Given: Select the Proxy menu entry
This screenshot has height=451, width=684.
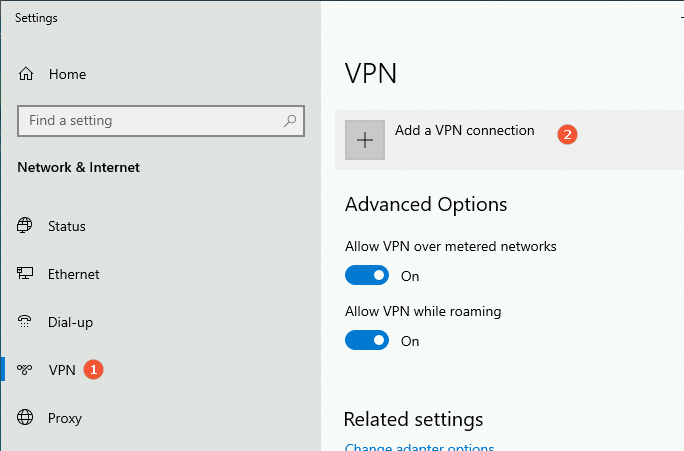Looking at the screenshot, I should coord(65,418).
